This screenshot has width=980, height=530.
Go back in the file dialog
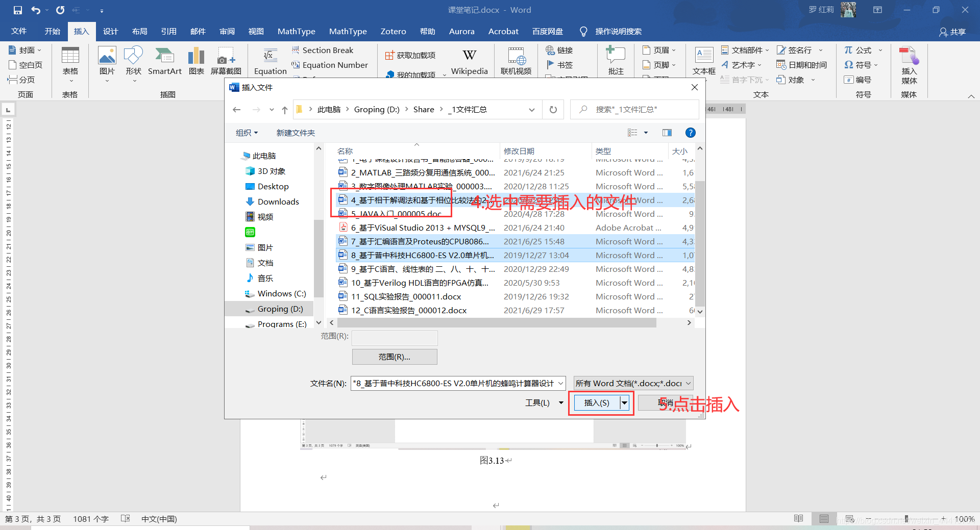tap(236, 110)
